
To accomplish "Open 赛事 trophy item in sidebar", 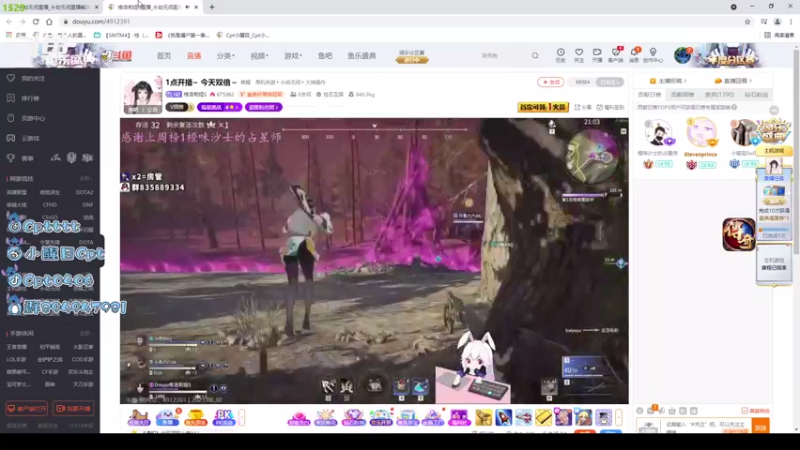I will pyautogui.click(x=20, y=158).
